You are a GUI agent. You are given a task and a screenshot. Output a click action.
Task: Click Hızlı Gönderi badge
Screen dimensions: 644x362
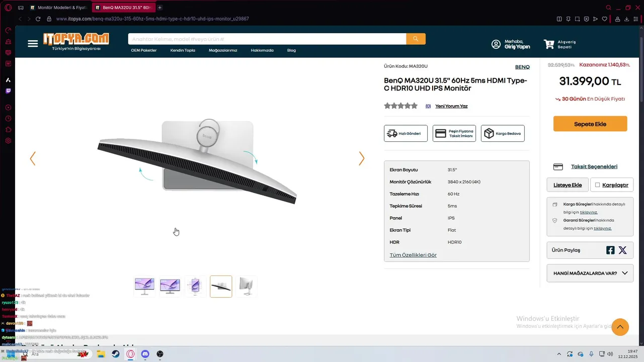tap(406, 133)
